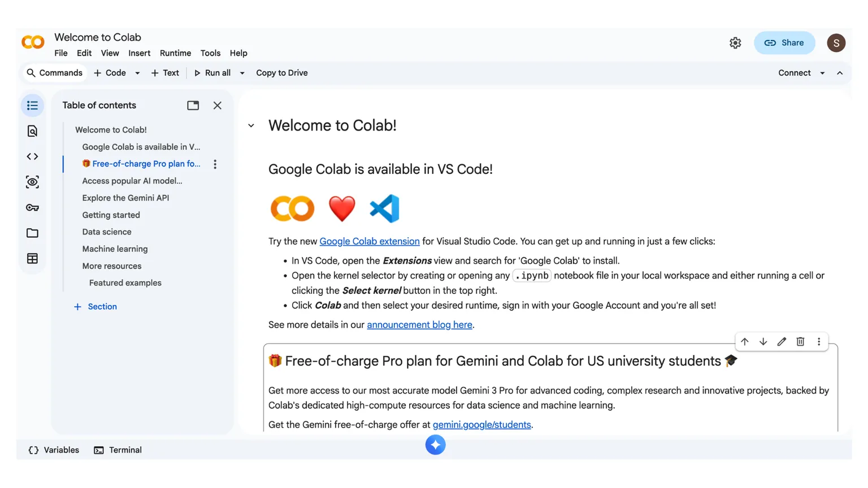
Task: Click the Free-of-charge Pro plan heading text
Action: tap(503, 361)
